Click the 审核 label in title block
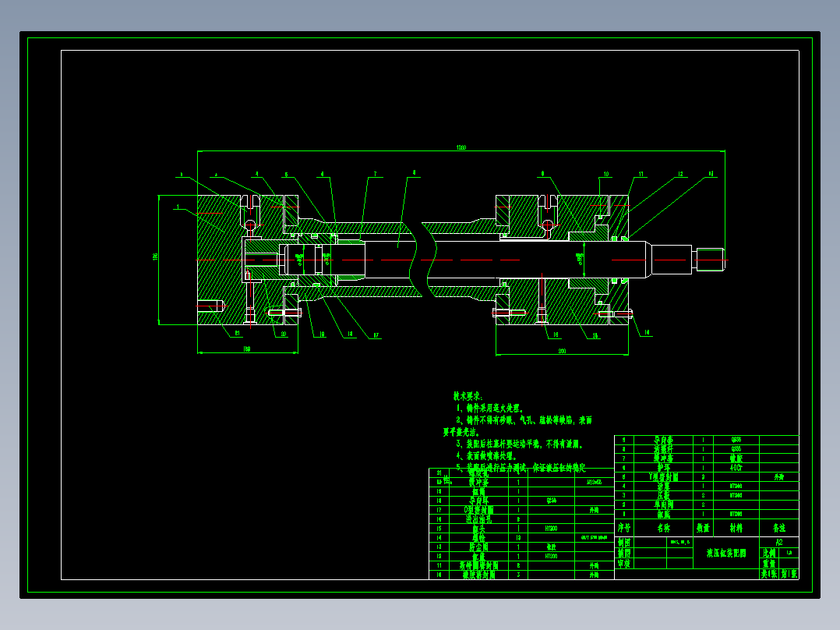The width and height of the screenshot is (840, 630). point(624,564)
